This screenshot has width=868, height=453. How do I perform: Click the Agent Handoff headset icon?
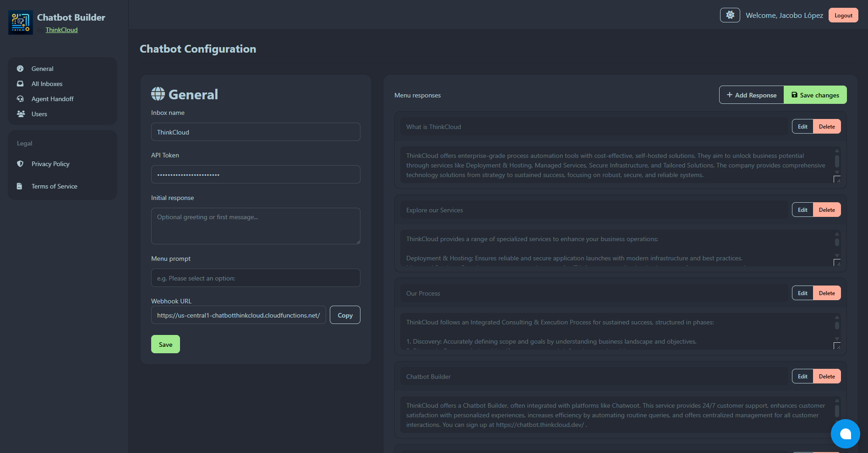coord(20,99)
